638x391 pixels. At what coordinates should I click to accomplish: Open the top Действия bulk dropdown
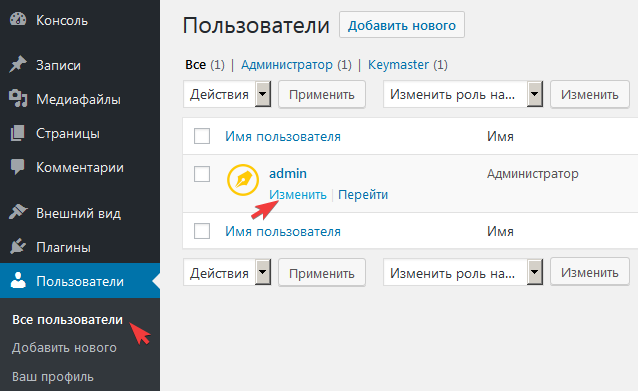[x=227, y=94]
